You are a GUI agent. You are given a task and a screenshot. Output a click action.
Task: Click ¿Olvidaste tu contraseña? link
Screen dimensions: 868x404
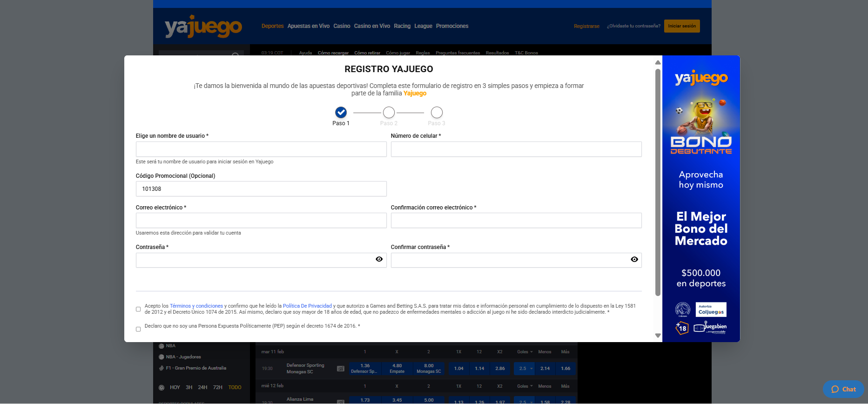coord(633,26)
